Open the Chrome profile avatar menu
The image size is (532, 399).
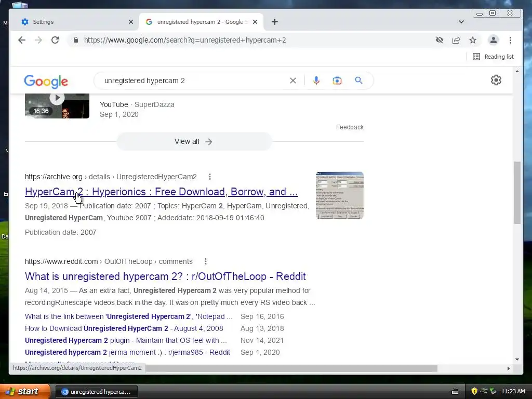click(x=494, y=40)
